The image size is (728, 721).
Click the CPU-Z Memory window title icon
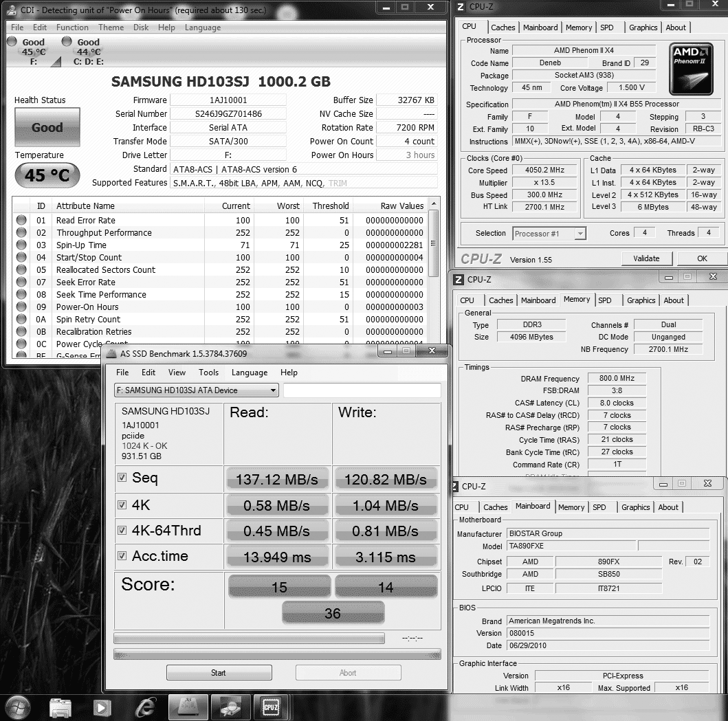tap(459, 279)
